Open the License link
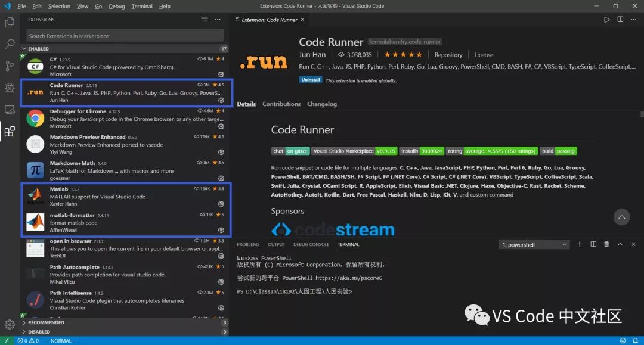 click(484, 55)
